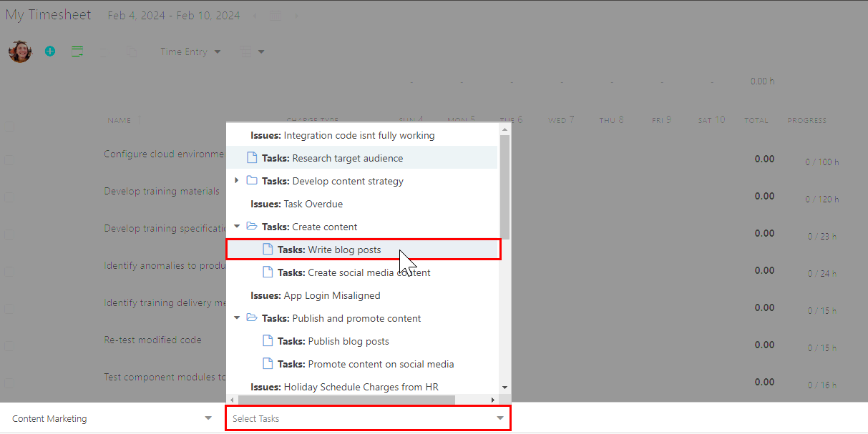Click the folder icon beside Tasks: Create content
868x434 pixels.
(251, 225)
